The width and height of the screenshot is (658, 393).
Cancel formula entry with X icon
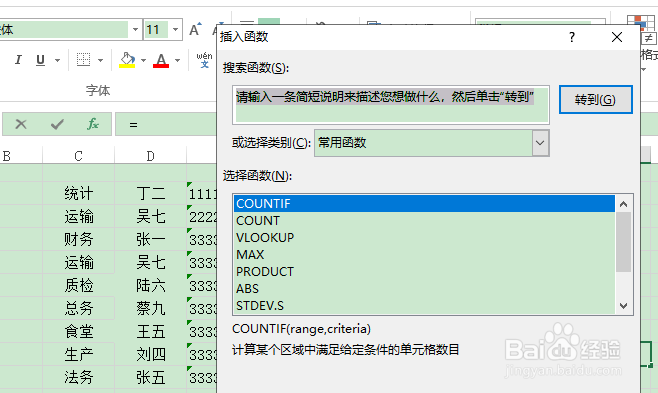click(x=21, y=124)
